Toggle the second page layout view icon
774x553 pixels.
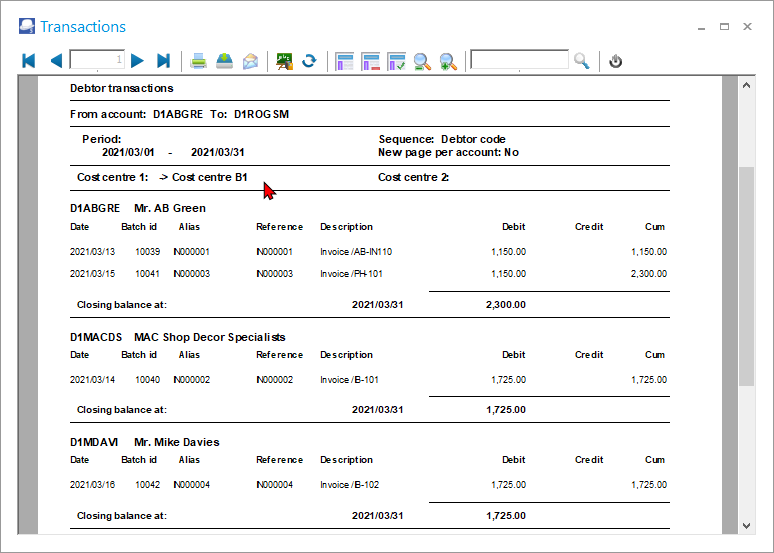371,61
